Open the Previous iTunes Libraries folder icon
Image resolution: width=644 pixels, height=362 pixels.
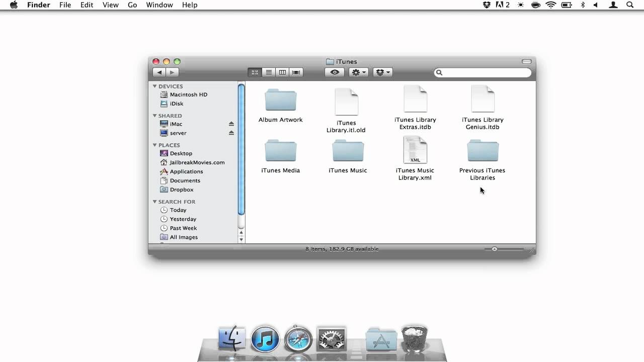482,150
